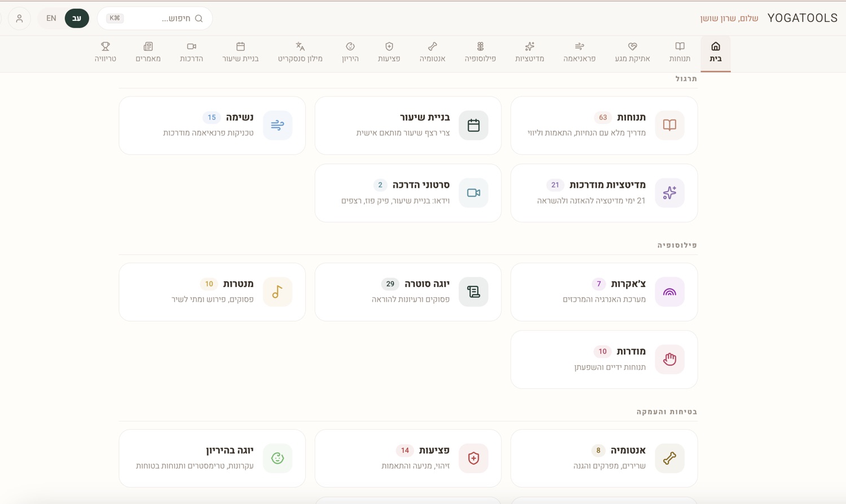Screen dimensions: 846x504
Task: Click the rainbow icon on the צ'אקרות card
Action: click(669, 292)
